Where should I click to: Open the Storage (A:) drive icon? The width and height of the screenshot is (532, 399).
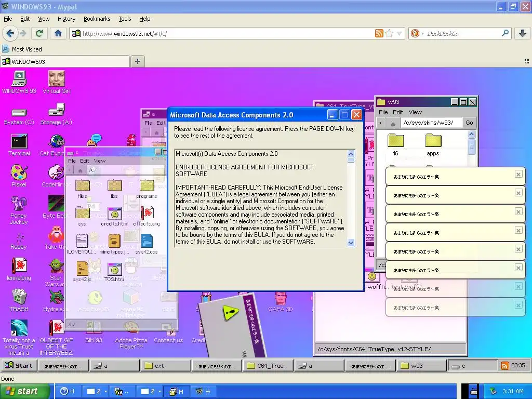click(56, 114)
